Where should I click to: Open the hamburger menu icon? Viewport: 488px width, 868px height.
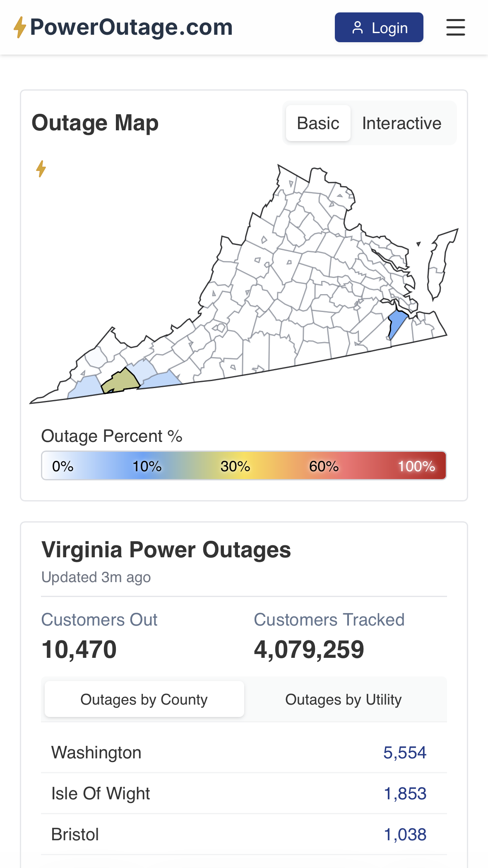[x=455, y=27]
